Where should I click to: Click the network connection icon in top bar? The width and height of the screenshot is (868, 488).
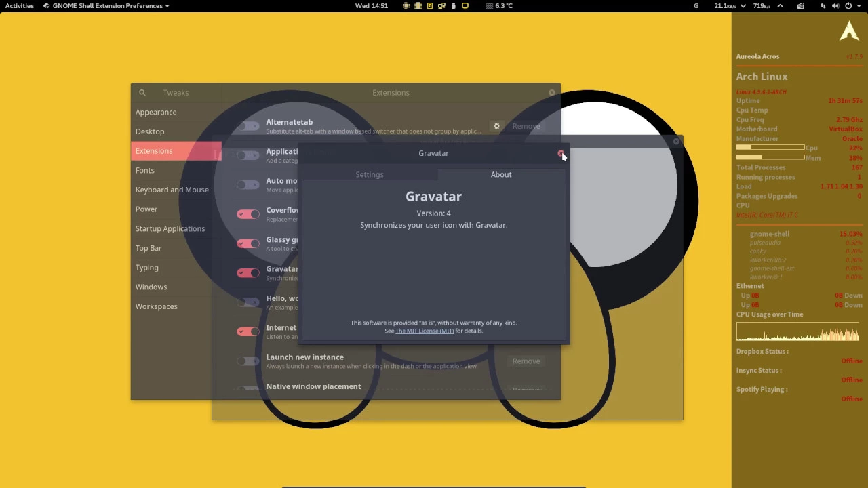823,5
